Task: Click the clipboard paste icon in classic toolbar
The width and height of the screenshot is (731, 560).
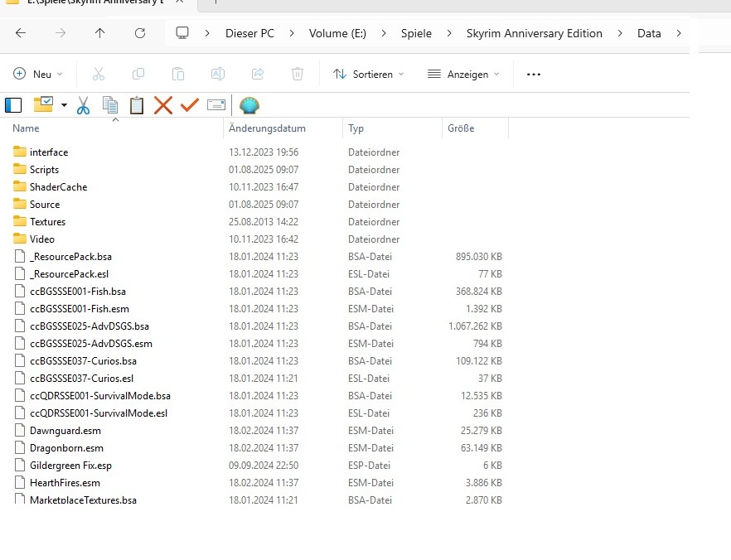Action: 137,105
